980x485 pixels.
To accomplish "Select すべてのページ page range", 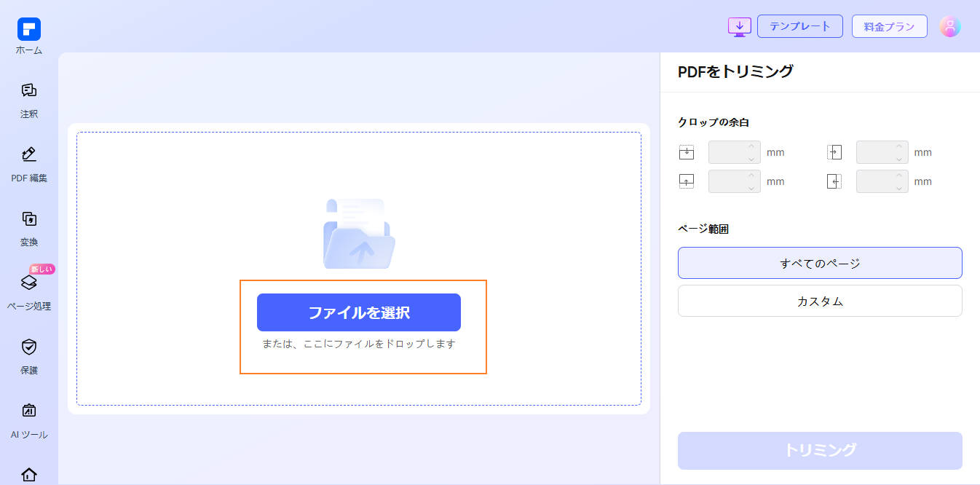I will (820, 263).
